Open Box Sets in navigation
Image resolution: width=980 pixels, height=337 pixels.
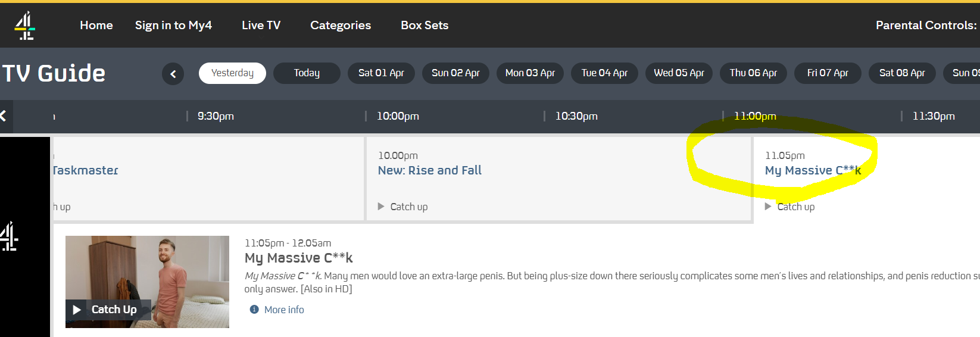coord(425,25)
